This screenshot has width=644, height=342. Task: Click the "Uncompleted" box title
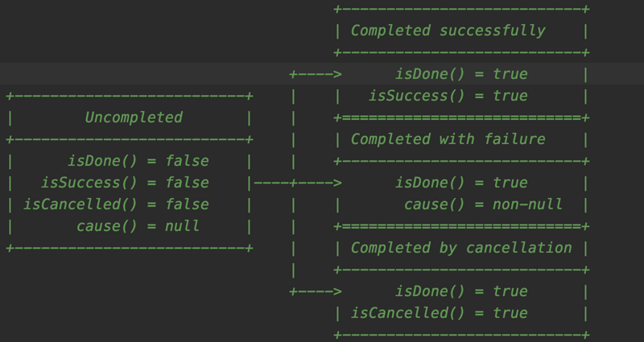134,117
